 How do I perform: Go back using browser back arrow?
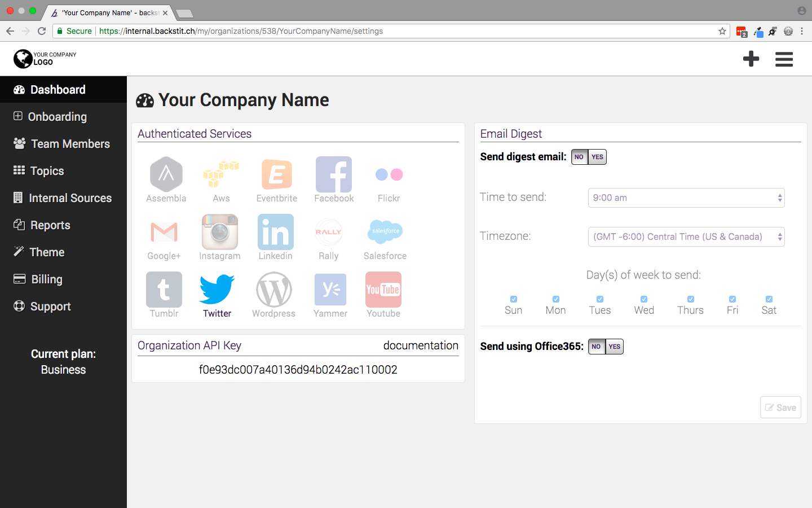click(x=10, y=31)
